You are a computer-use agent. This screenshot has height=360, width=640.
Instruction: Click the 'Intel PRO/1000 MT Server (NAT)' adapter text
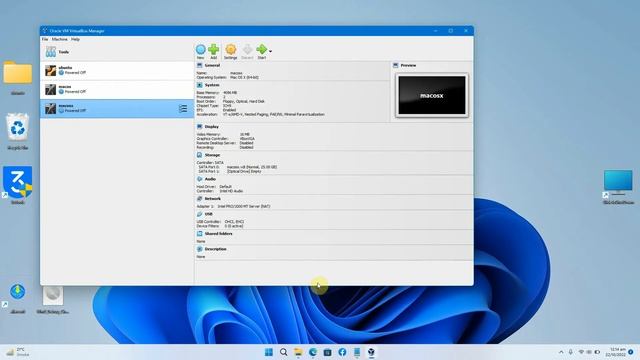(x=244, y=207)
